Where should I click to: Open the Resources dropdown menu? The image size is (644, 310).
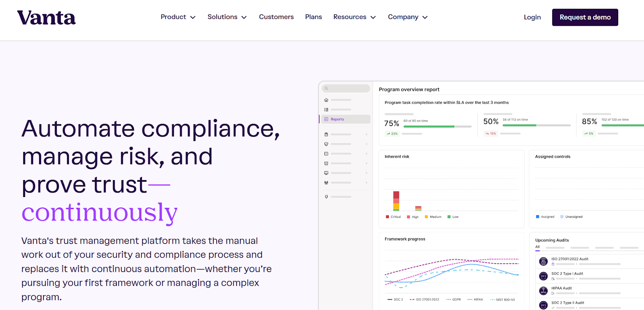tap(355, 17)
